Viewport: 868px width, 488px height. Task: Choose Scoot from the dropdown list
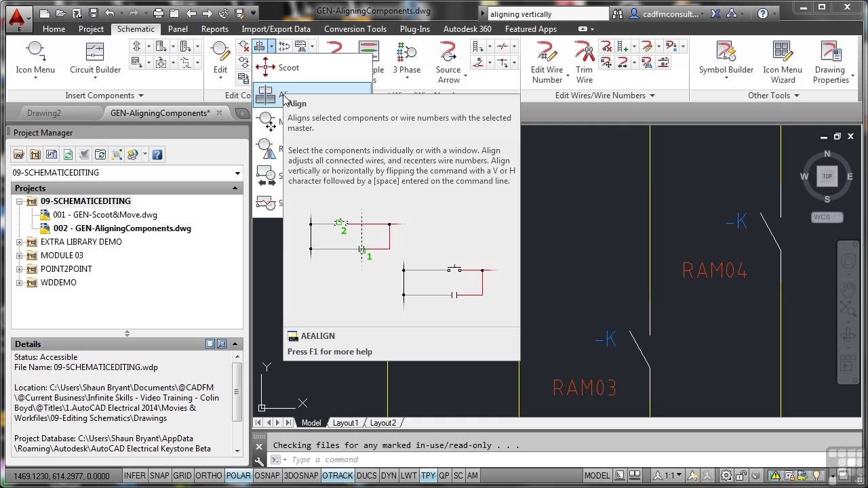point(288,68)
